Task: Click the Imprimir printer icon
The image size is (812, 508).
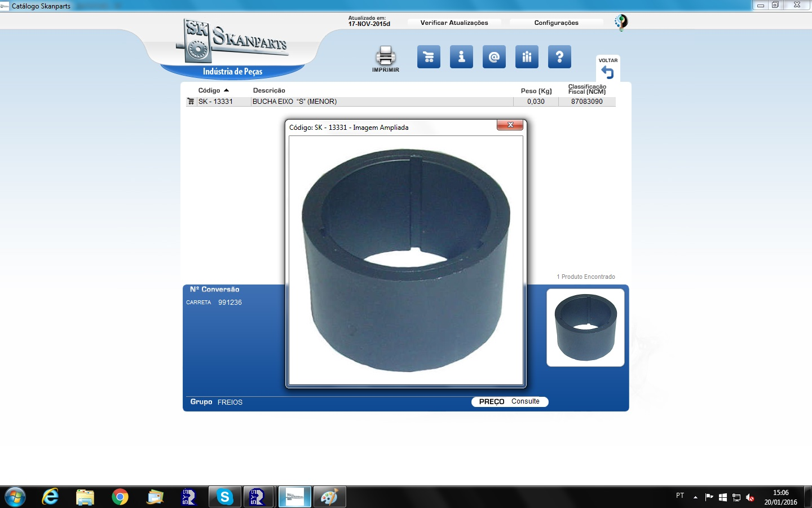Action: click(386, 56)
